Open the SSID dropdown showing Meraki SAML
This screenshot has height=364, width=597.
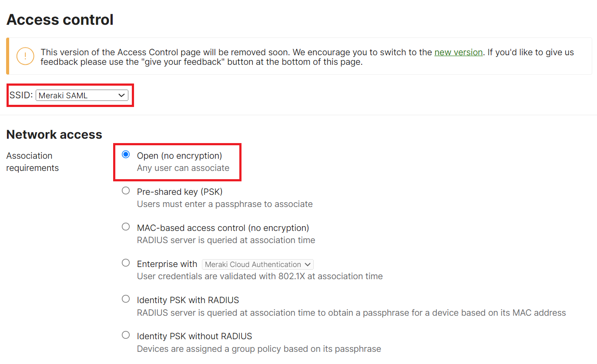click(82, 95)
